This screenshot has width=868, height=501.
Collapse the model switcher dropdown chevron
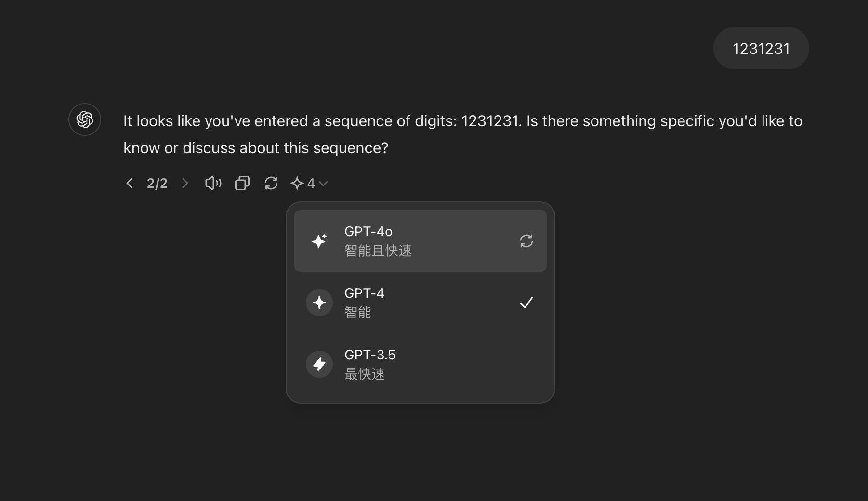click(323, 184)
